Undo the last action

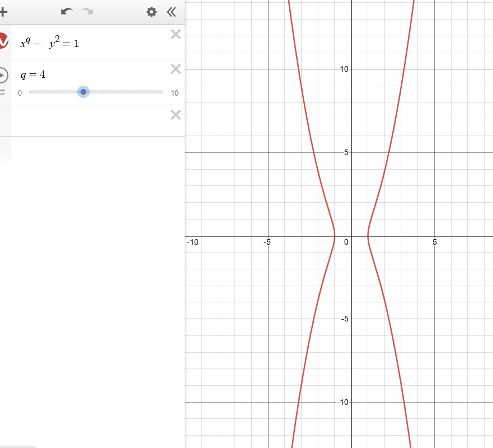click(67, 12)
